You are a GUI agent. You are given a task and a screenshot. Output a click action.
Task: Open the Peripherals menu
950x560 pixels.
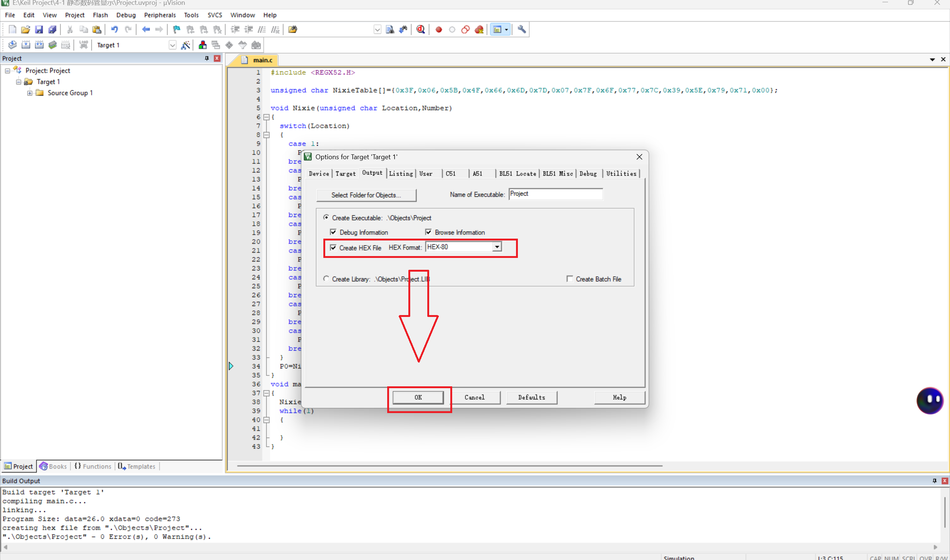pos(160,15)
